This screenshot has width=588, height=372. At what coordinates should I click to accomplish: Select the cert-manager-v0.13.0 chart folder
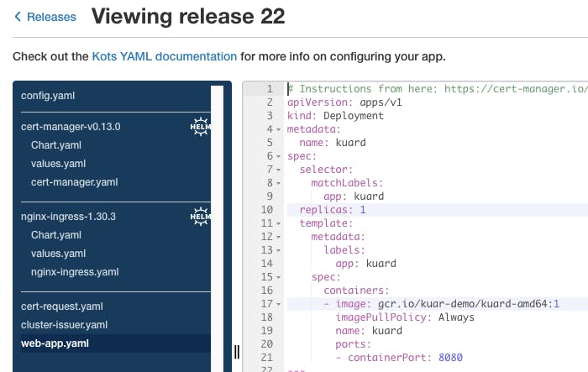coord(71,127)
